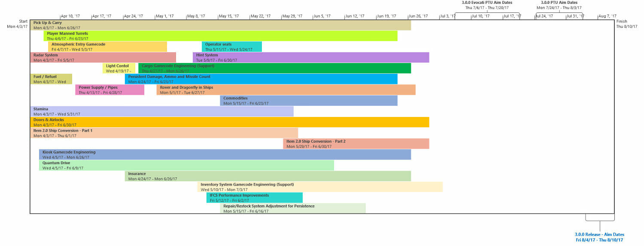This screenshot has width=644, height=246.
Task: Click the purple Hint System bar
Action: (311, 57)
